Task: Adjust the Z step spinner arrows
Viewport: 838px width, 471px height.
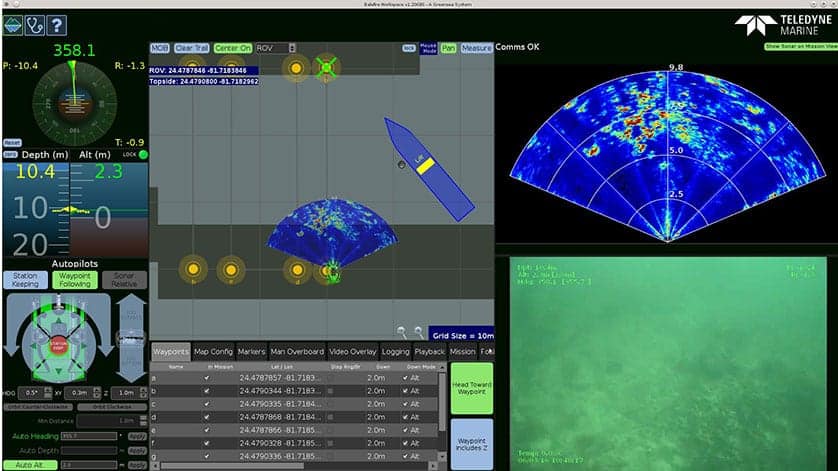Action: coord(143,393)
